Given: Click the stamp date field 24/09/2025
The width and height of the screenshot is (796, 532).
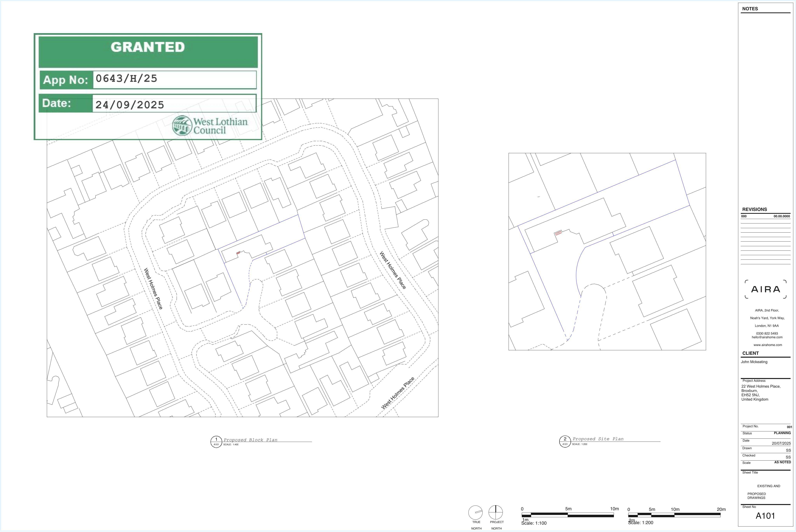Looking at the screenshot, I should point(174,103).
